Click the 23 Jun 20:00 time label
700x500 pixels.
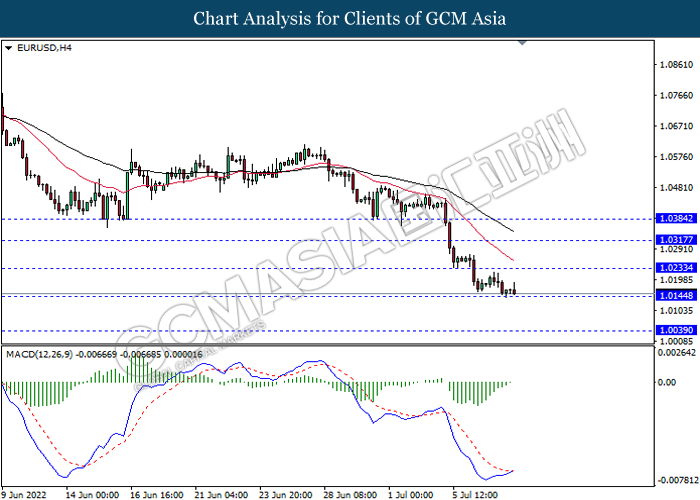286,495
